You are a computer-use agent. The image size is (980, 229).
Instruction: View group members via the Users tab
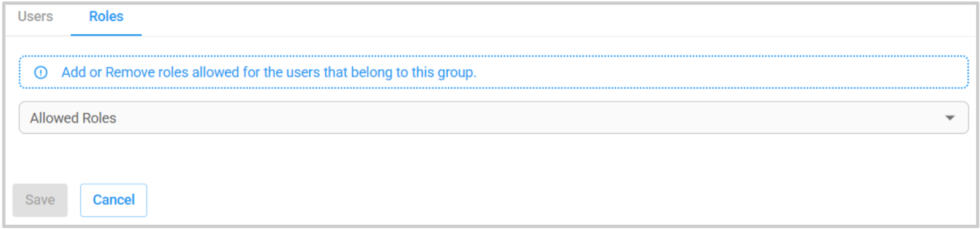pyautogui.click(x=36, y=17)
